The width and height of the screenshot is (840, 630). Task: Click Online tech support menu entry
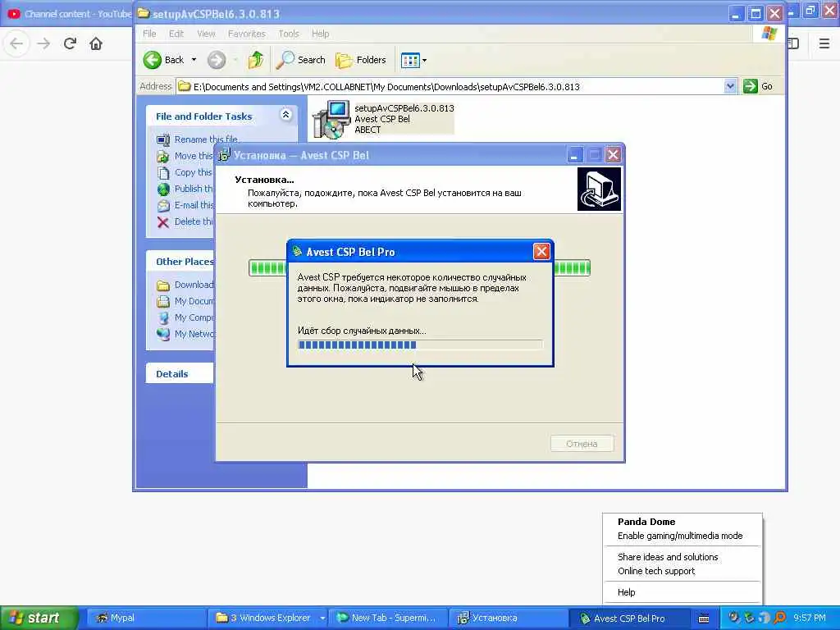(x=656, y=571)
